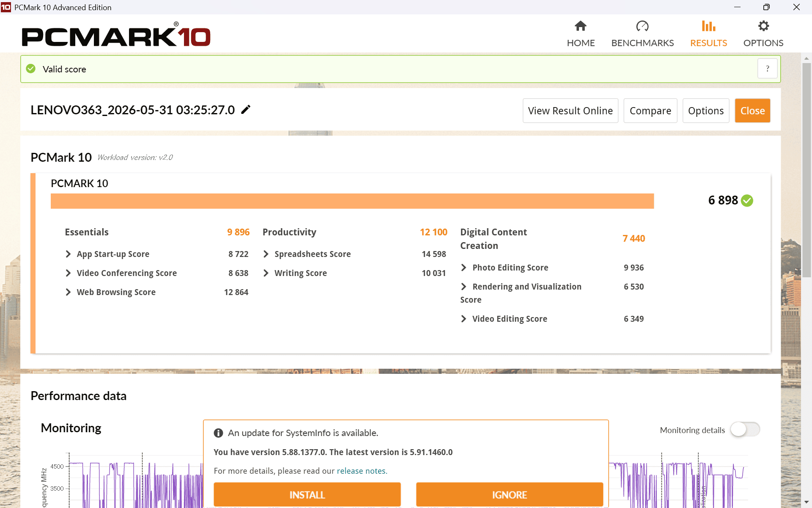Viewport: 812px width, 508px height.
Task: Select the RESULTS menu label
Action: point(708,43)
